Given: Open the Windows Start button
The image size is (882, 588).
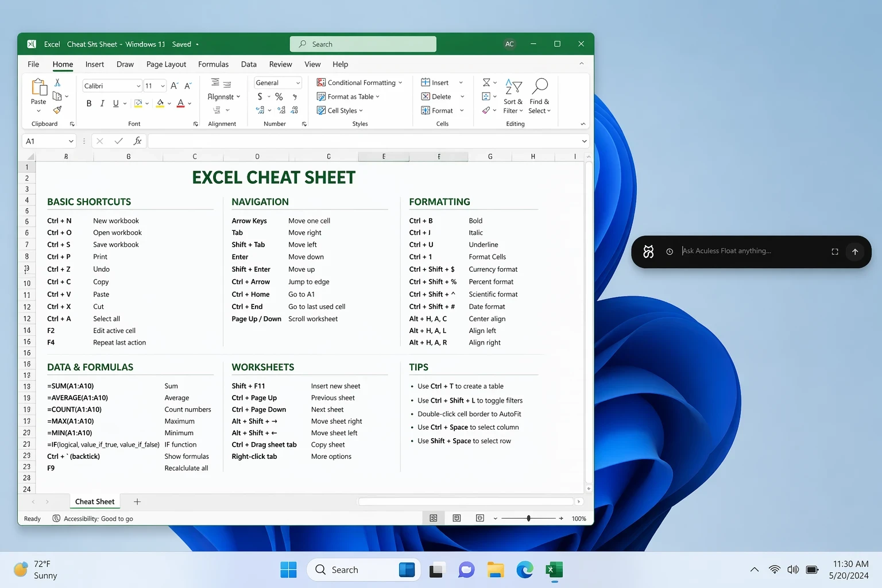Looking at the screenshot, I should (x=288, y=570).
